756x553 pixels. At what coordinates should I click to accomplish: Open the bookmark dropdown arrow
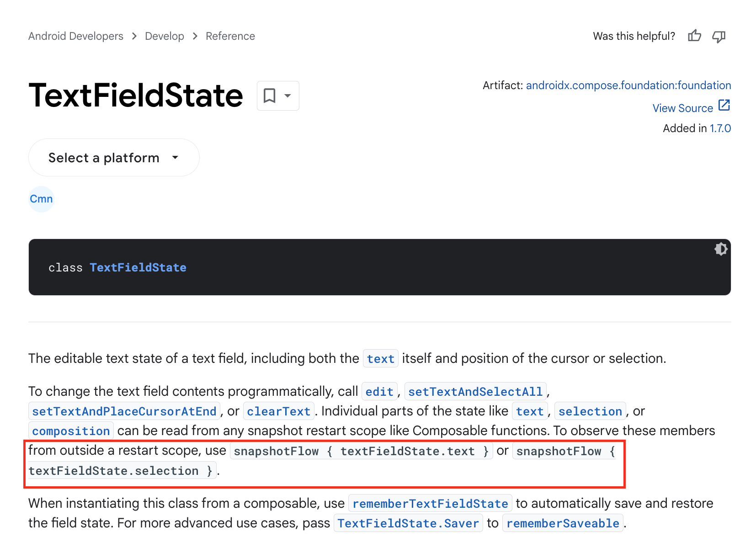287,96
